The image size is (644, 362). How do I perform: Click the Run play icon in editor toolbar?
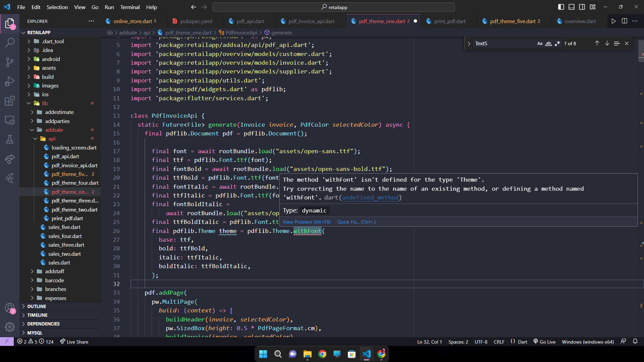613,21
